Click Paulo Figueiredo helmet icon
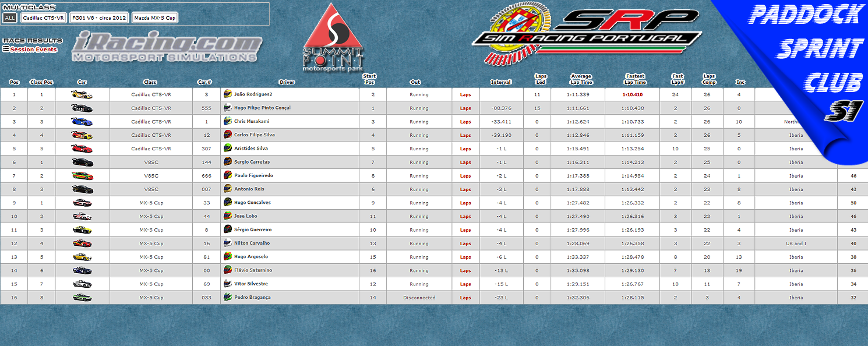The height and width of the screenshot is (346, 868). pyautogui.click(x=228, y=175)
